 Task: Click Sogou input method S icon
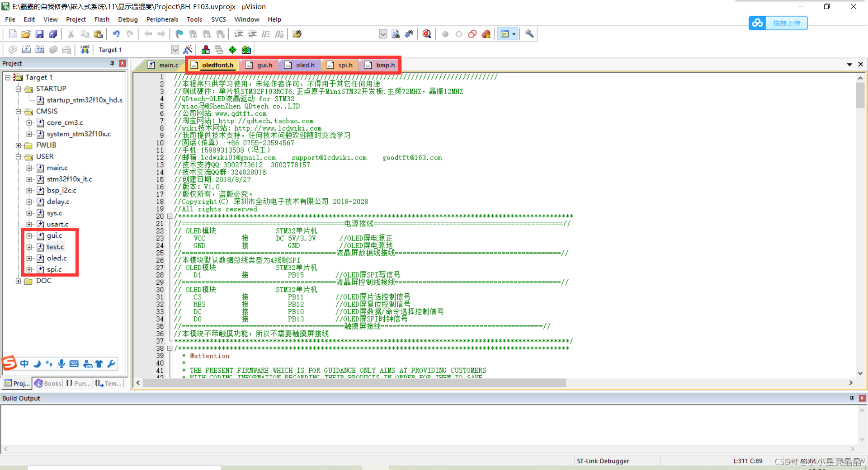9,363
